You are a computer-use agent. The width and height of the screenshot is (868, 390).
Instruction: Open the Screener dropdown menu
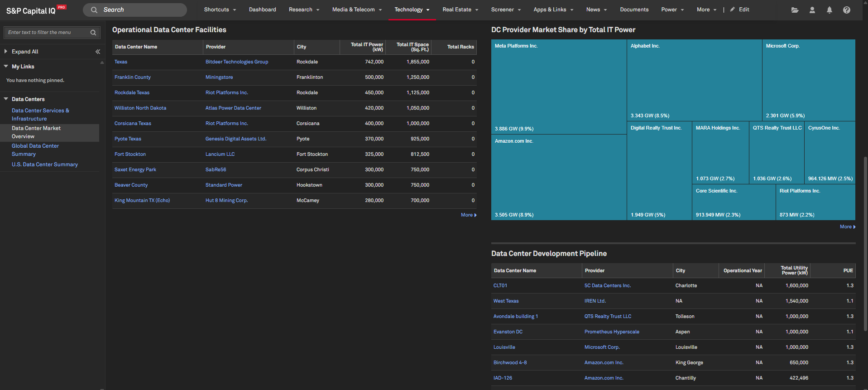pos(506,10)
